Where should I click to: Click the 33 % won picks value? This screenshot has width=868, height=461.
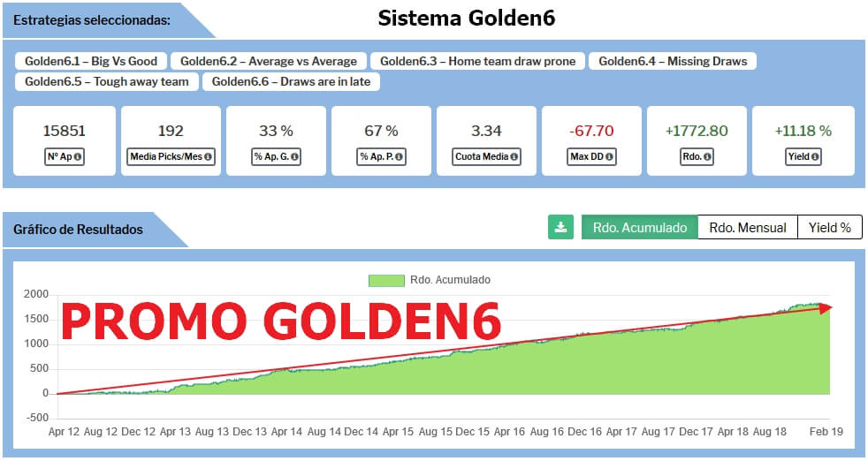coord(277,132)
